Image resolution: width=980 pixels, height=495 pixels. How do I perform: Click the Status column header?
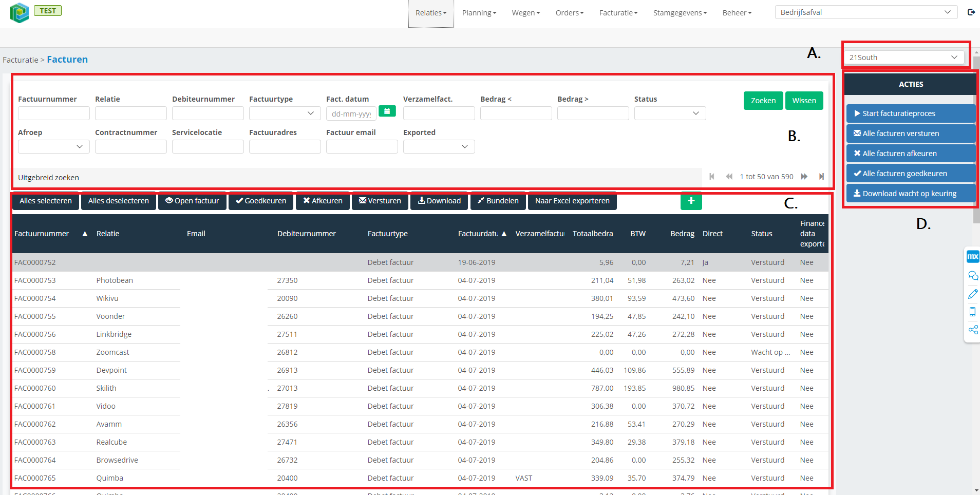tap(761, 234)
